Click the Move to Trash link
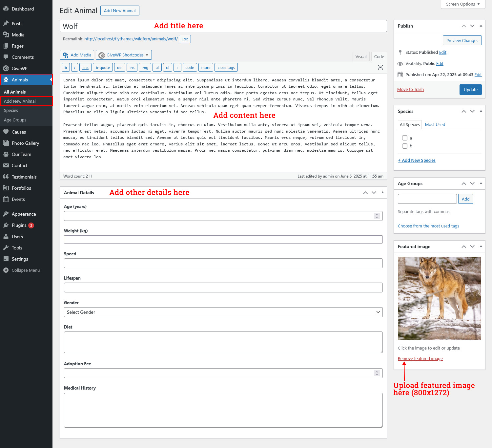The image size is (492, 448). (x=410, y=90)
